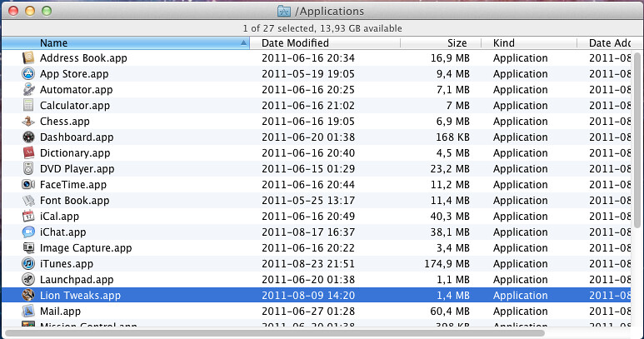Select Chess.app in the list
The height and width of the screenshot is (339, 644).
tap(64, 122)
